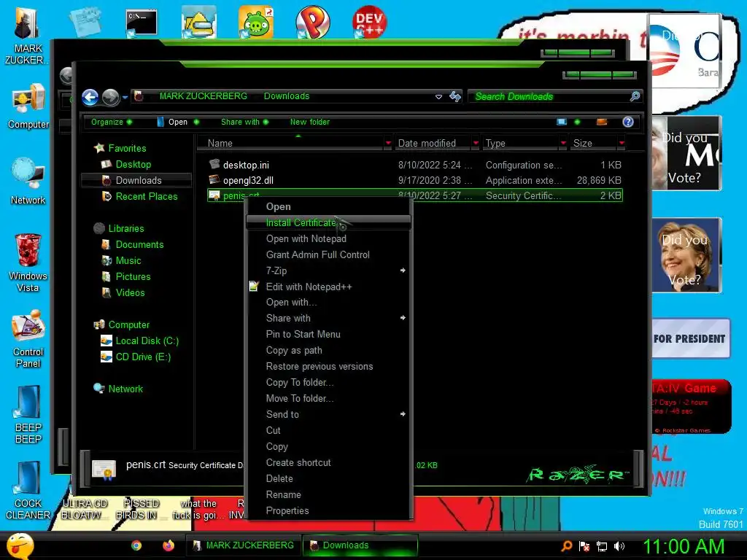Select Desktop under Favorites
The height and width of the screenshot is (560, 747).
[x=133, y=164]
